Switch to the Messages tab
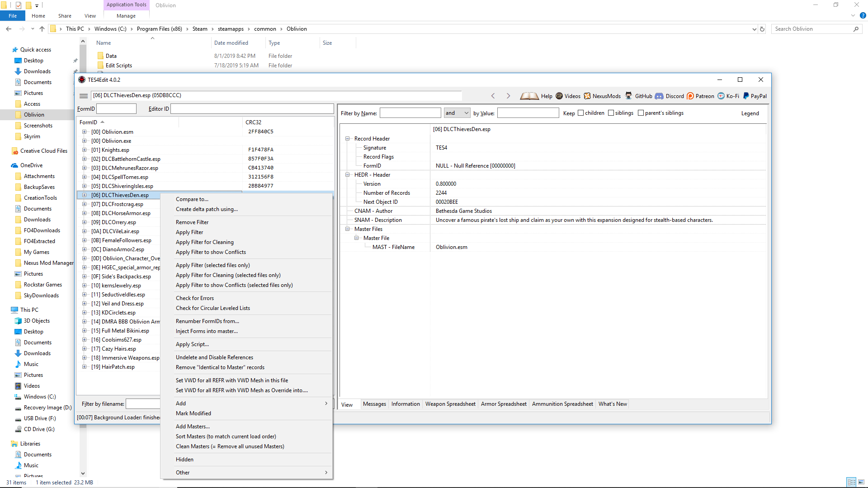The height and width of the screenshot is (488, 868). pos(374,404)
